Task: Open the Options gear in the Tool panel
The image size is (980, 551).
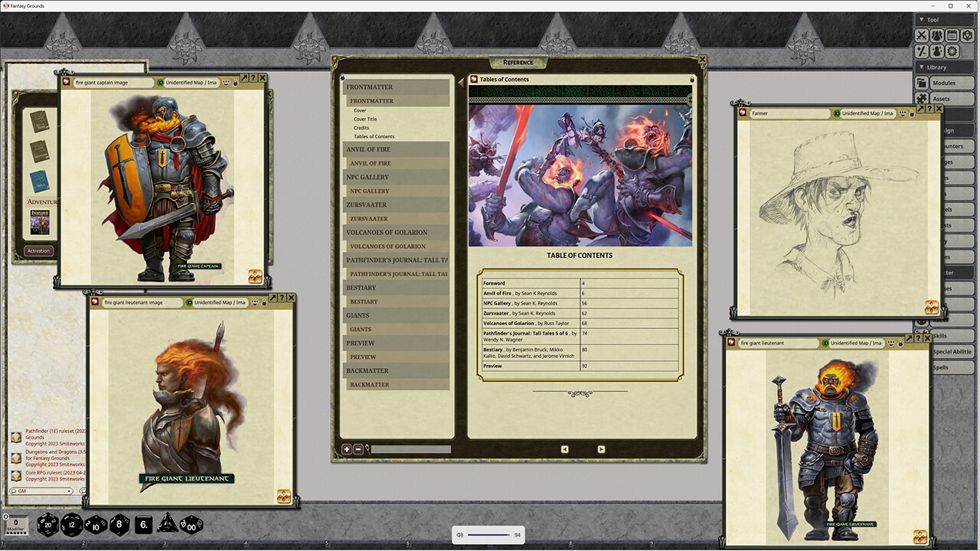Action: 952,51
